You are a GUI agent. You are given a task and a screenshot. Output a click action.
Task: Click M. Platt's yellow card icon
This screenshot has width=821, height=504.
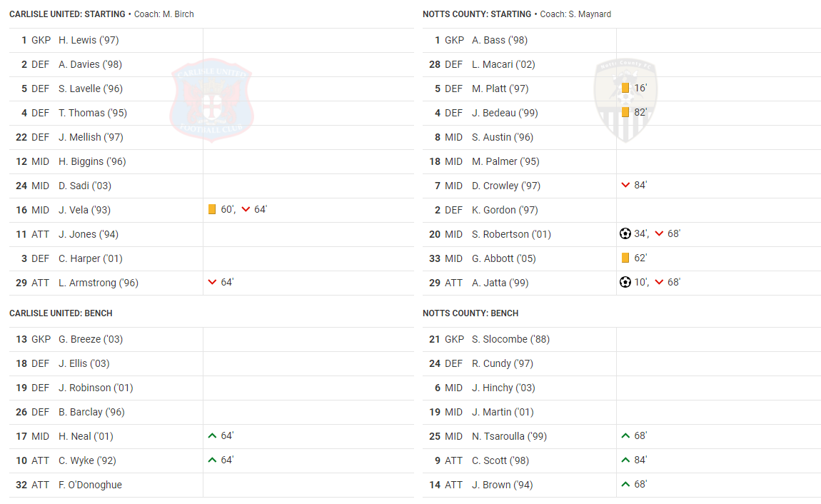pyautogui.click(x=625, y=89)
